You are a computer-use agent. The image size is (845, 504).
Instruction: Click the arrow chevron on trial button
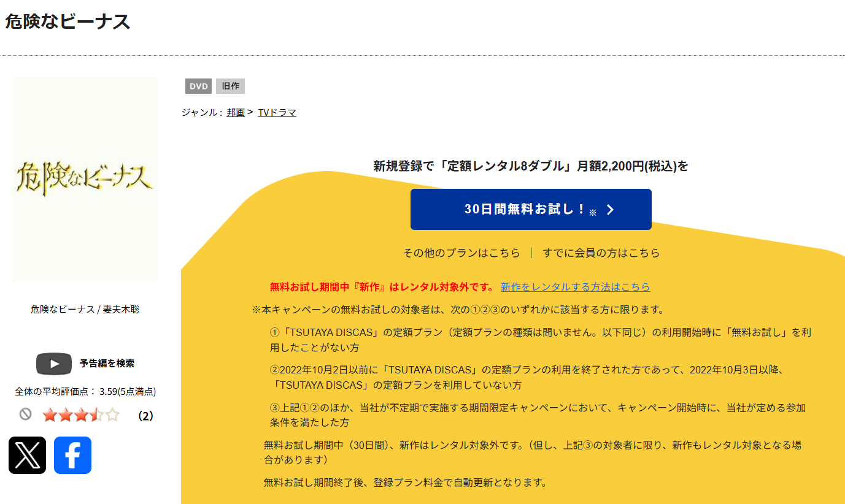(610, 210)
